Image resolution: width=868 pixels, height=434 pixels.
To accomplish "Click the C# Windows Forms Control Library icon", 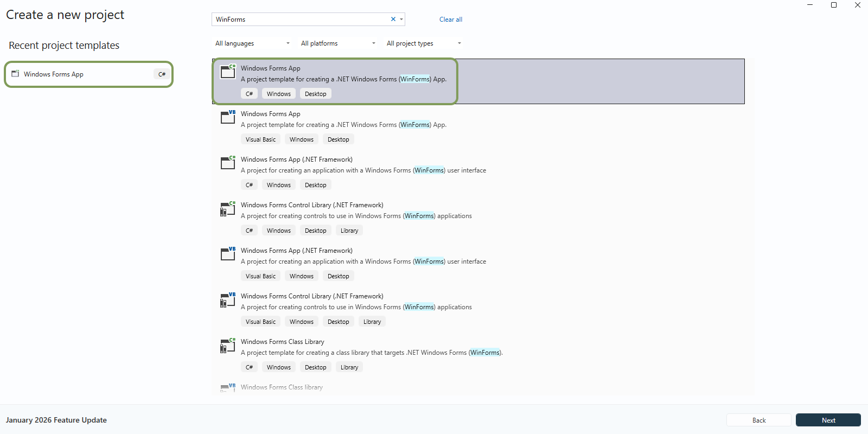I will (228, 208).
